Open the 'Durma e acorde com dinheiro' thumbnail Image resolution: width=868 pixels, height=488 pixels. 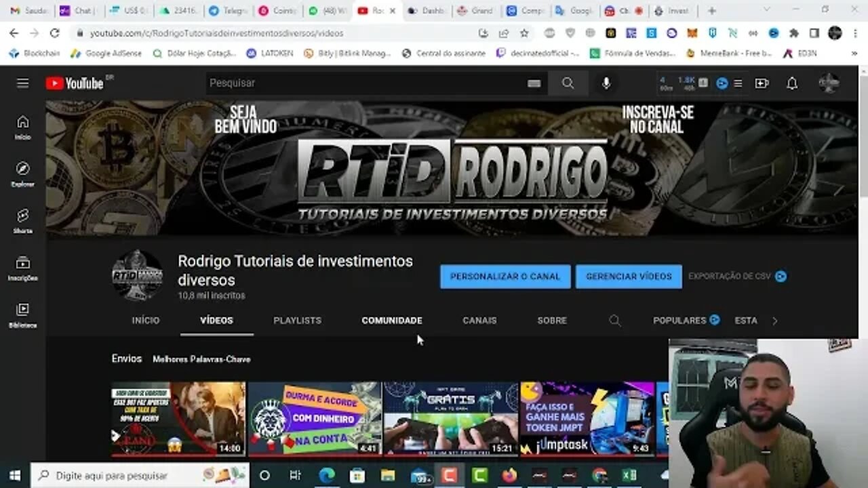315,419
